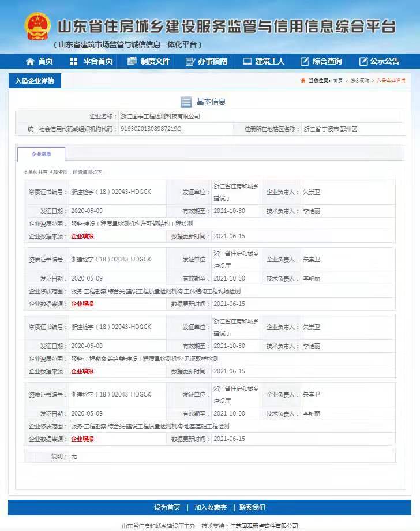
Task: Click the edit icon beside 综合查询
Action: tap(305, 61)
